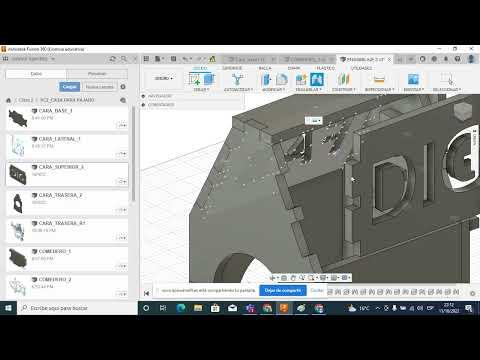Expand the SELECCIONAR dropdown
This screenshot has height=360, width=480.
point(447,90)
